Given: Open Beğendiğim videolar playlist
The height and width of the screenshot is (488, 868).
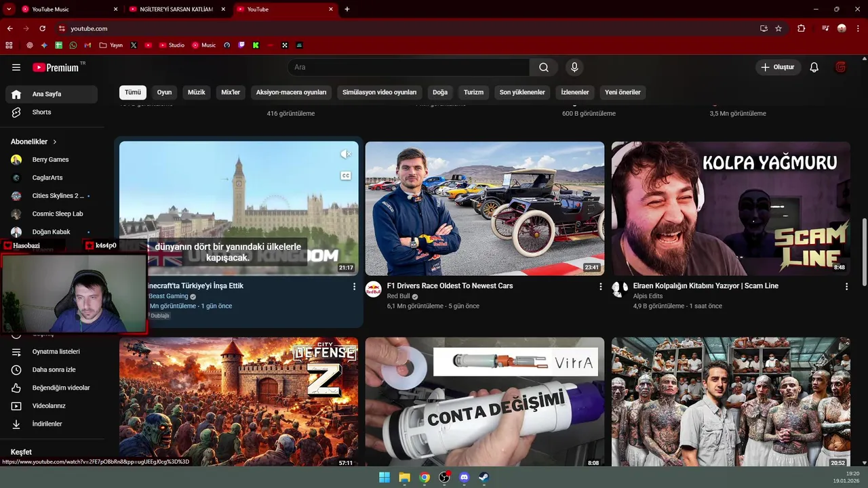Looking at the screenshot, I should pos(52,388).
